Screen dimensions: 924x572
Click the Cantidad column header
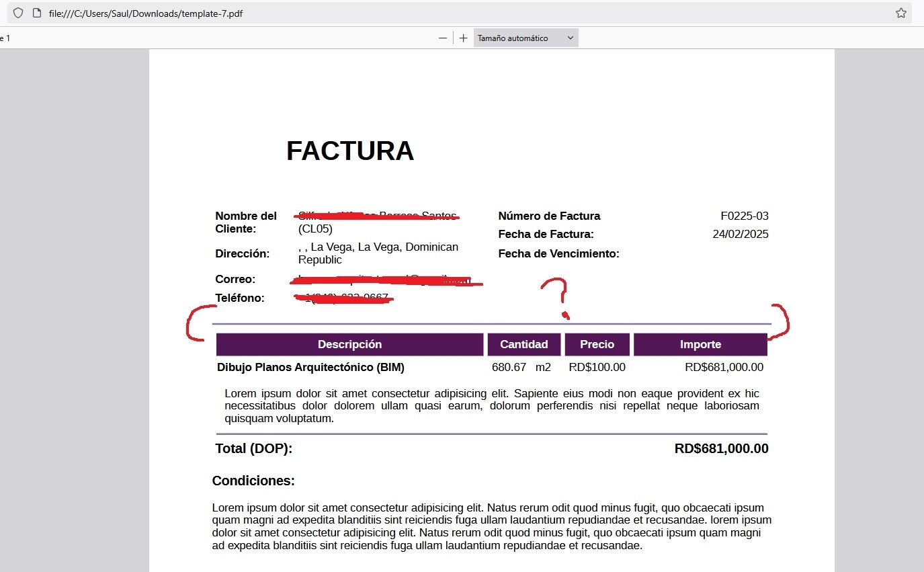(x=524, y=344)
